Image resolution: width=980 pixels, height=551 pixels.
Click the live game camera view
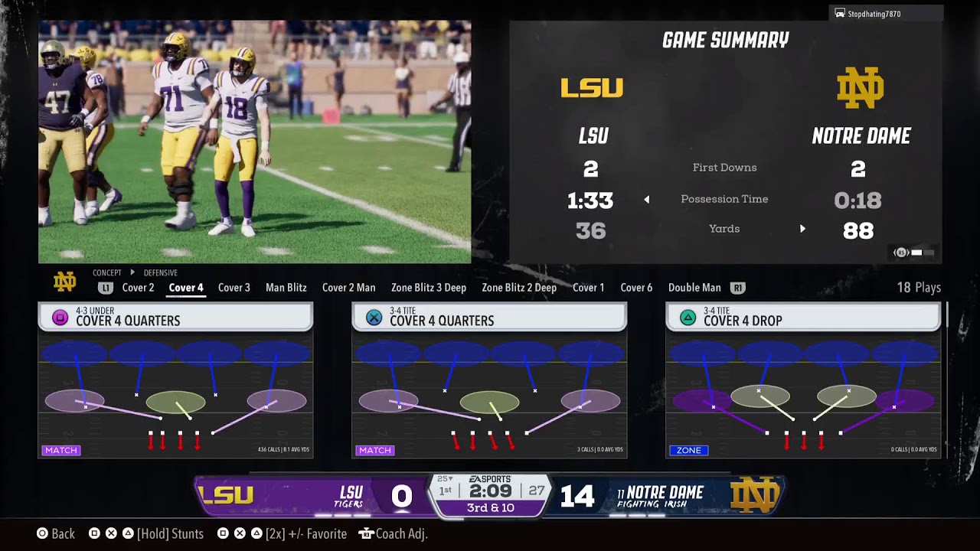pos(254,142)
